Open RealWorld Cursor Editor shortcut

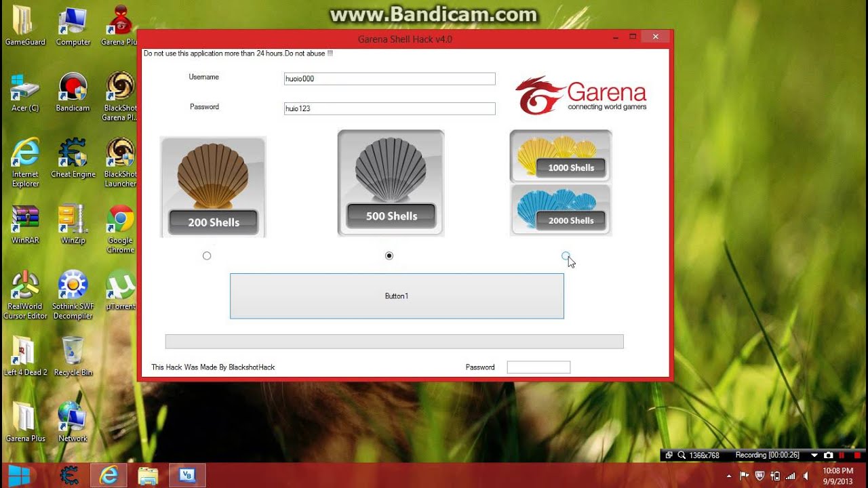click(x=25, y=295)
